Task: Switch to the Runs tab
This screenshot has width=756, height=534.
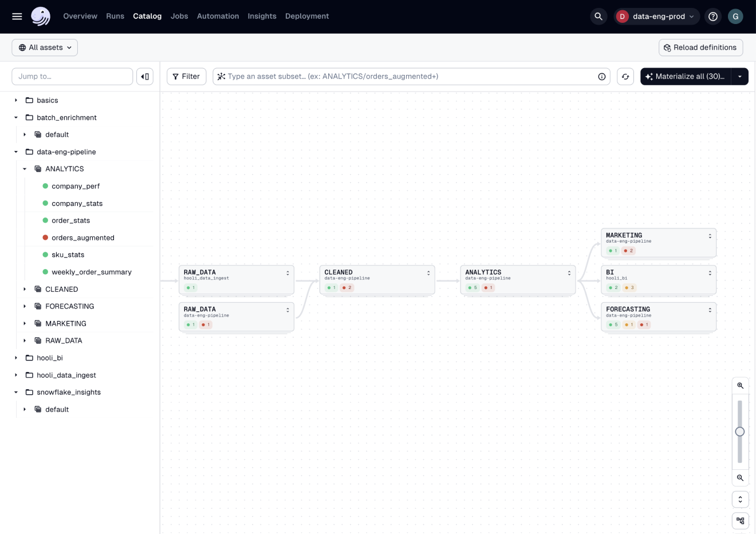Action: (x=115, y=16)
